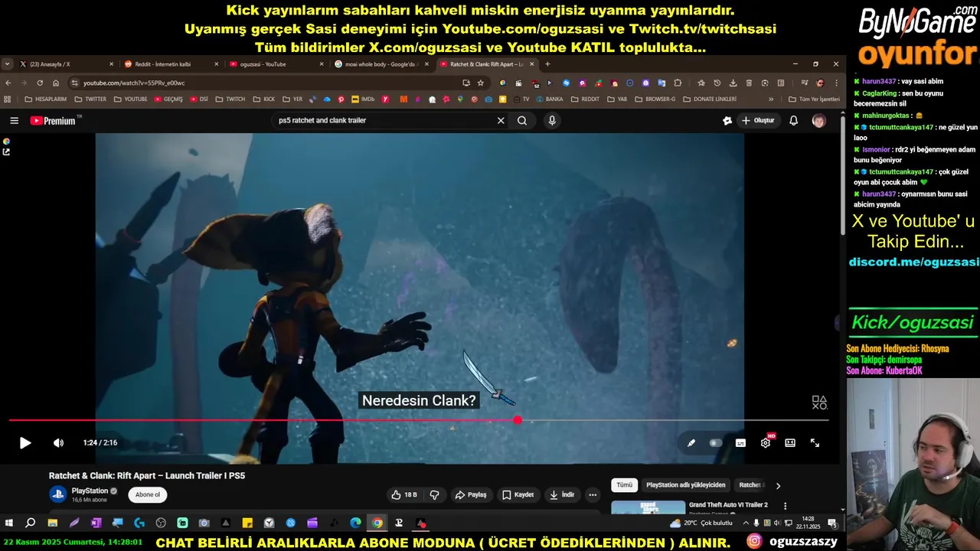Switch to oguzsasi - YouTube tab
This screenshot has width=980, height=551.
(276, 64)
